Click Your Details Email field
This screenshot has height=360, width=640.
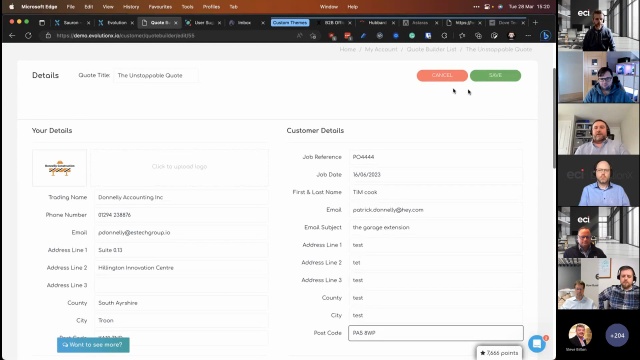[181, 232]
